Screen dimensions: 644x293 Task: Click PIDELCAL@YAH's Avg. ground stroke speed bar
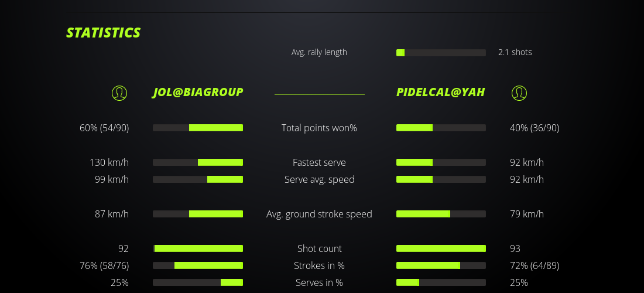point(441,214)
